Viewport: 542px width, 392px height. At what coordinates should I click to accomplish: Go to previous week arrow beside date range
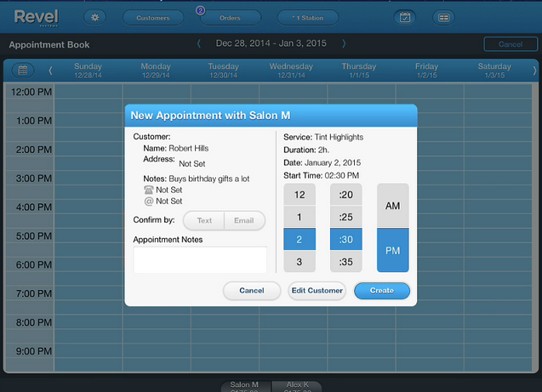pos(199,43)
